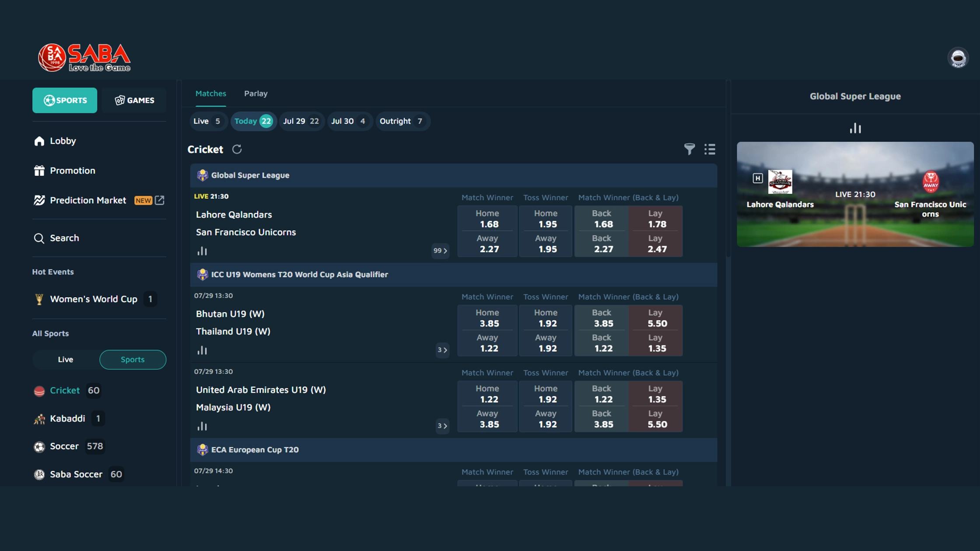Select Saba Soccer in All Sports
The width and height of the screenshot is (980, 551).
click(x=79, y=474)
